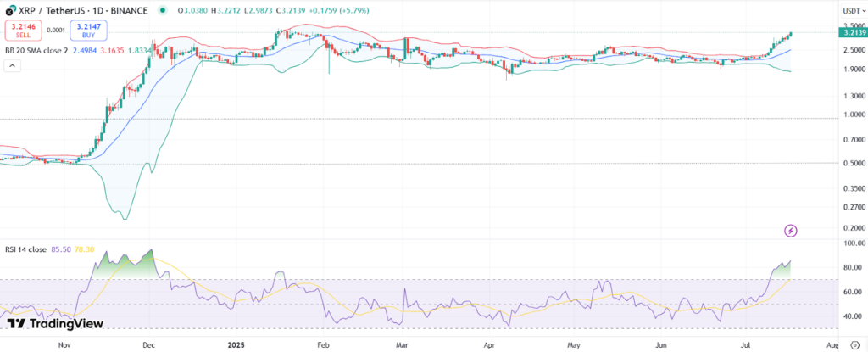868x352 pixels.
Task: Click the Aug label on time axis
Action: [x=832, y=344]
